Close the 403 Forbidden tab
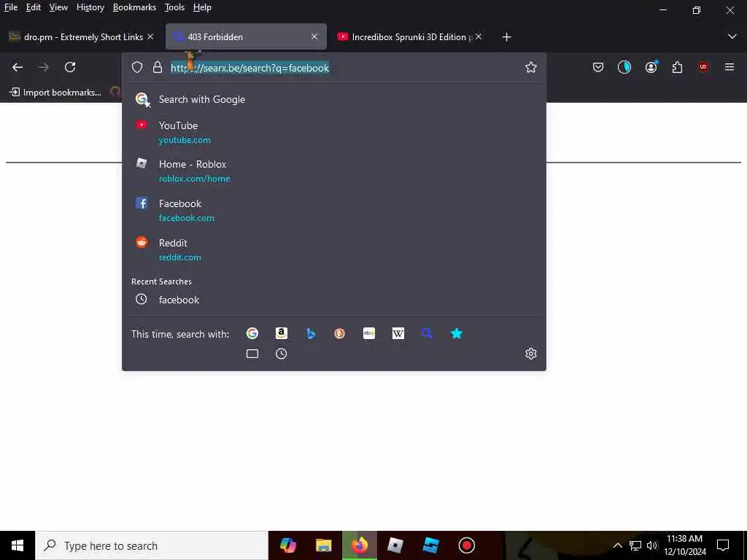This screenshot has height=560, width=747. [x=314, y=36]
